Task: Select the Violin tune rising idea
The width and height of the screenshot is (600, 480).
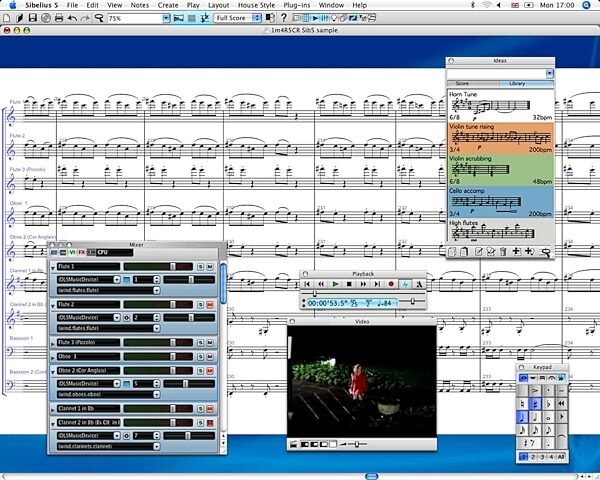Action: point(501,138)
